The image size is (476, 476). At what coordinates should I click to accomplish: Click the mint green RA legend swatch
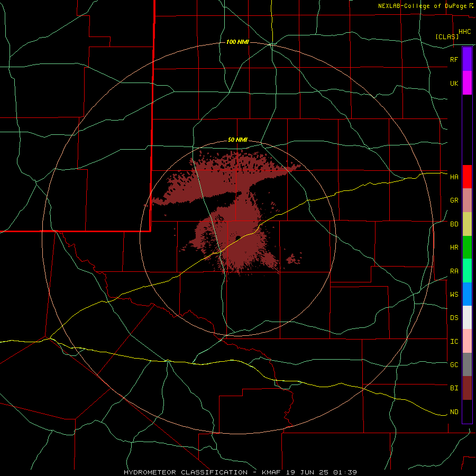coord(467,271)
